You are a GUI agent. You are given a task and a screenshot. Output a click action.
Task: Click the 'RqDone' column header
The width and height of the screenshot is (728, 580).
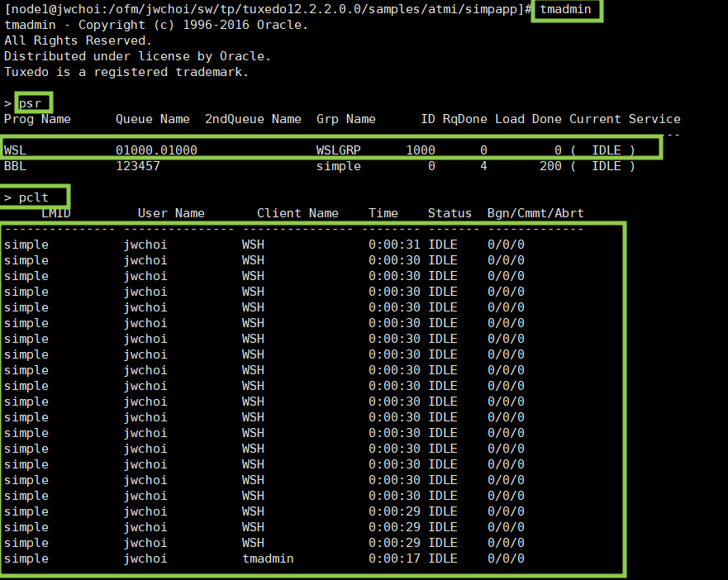click(464, 119)
